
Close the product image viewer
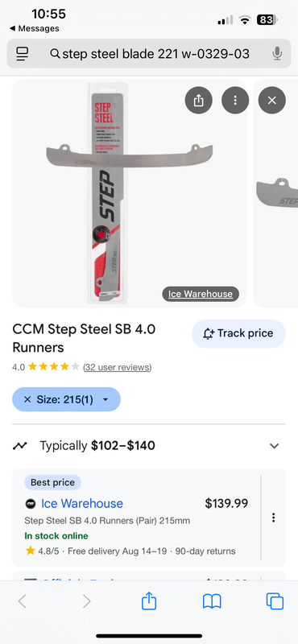271,100
